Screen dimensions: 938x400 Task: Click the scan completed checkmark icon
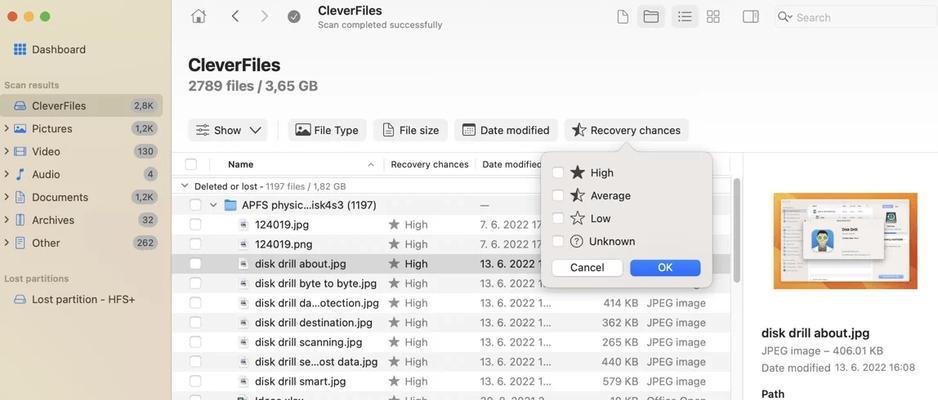coord(294,17)
